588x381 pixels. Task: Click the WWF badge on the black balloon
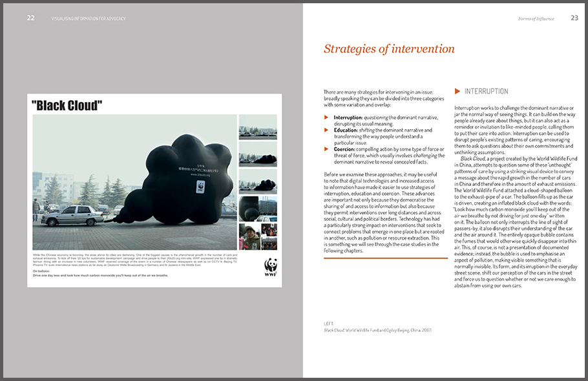pyautogui.click(x=200, y=187)
